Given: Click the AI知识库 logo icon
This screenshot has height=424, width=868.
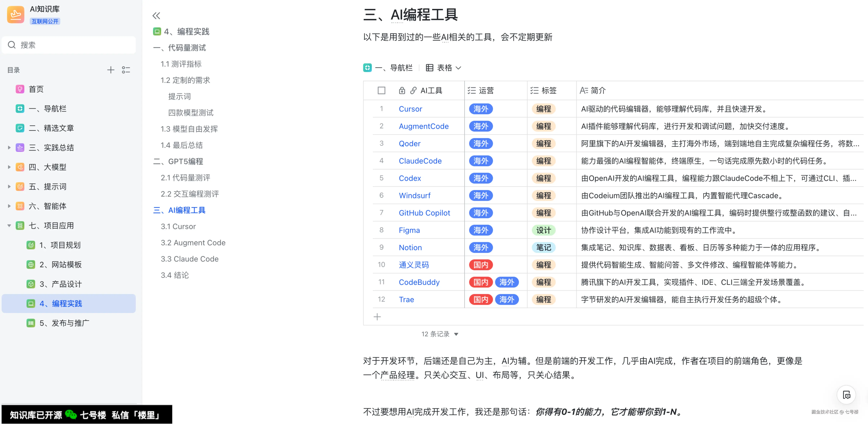Looking at the screenshot, I should coord(16,14).
